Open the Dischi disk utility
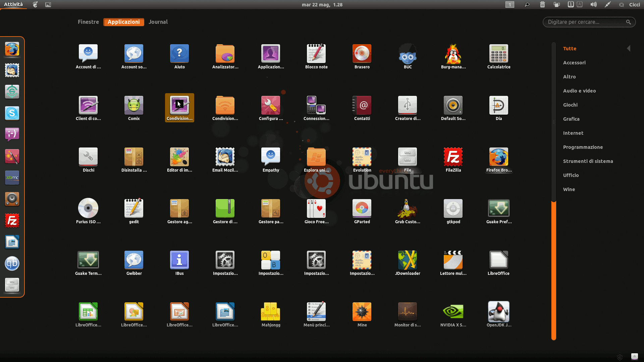644x362 pixels. [x=88, y=160]
